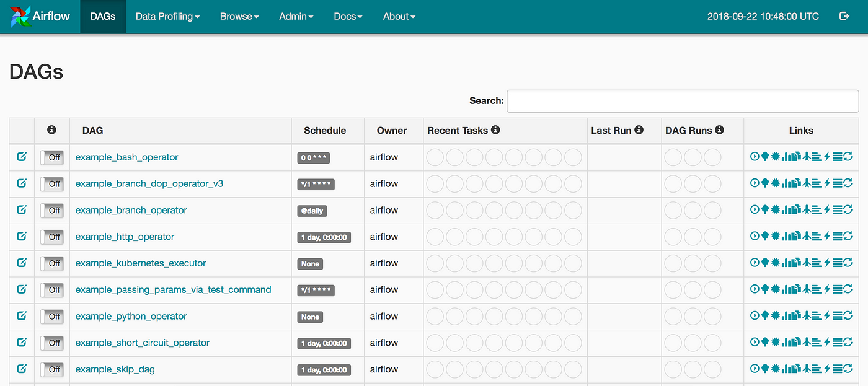Refresh the example_kubernetes_executor DAG

[x=848, y=263]
